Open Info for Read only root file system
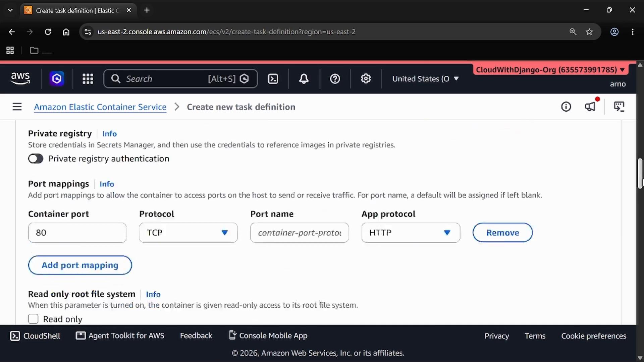This screenshot has width=644, height=362. tap(153, 294)
